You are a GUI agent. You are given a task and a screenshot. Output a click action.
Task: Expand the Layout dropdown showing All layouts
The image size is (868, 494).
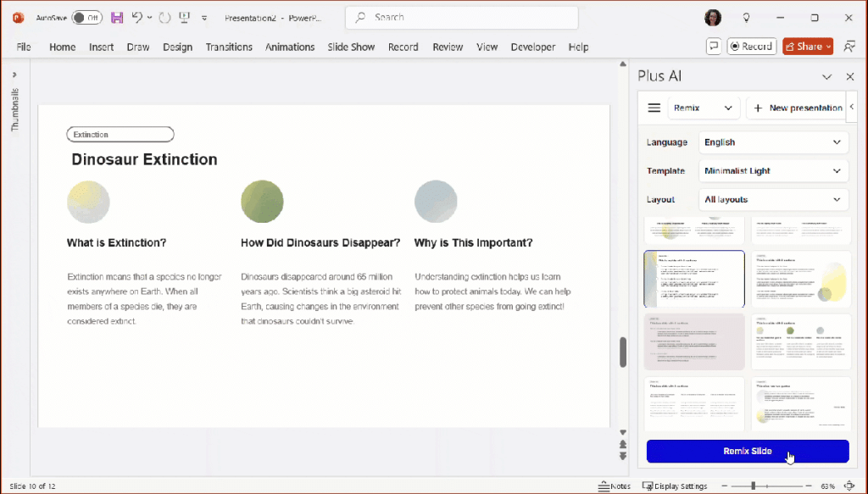[773, 200]
